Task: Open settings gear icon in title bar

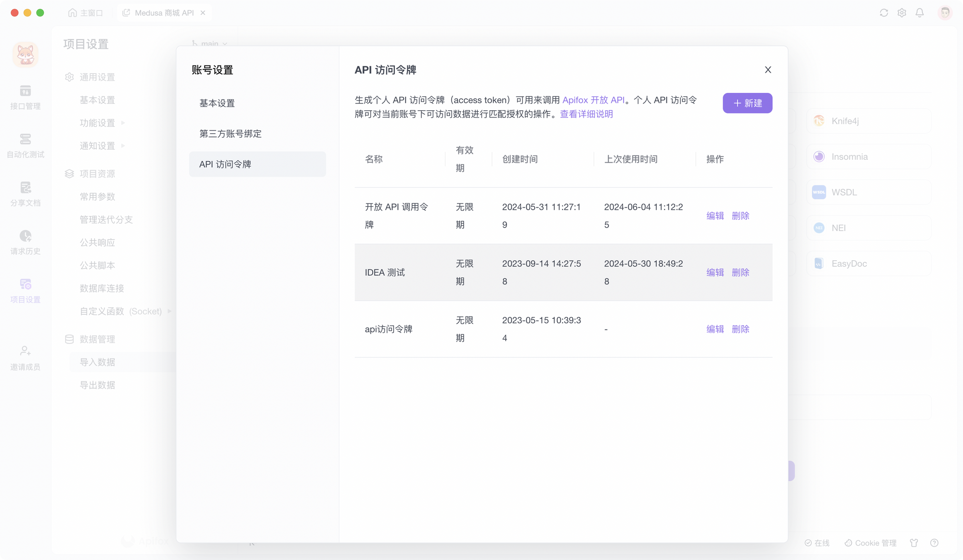Action: 901,13
